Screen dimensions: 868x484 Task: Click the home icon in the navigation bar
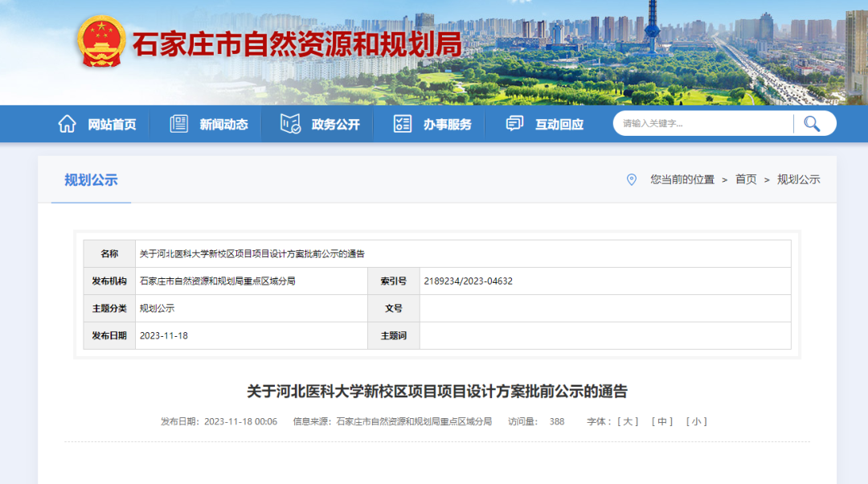point(67,124)
